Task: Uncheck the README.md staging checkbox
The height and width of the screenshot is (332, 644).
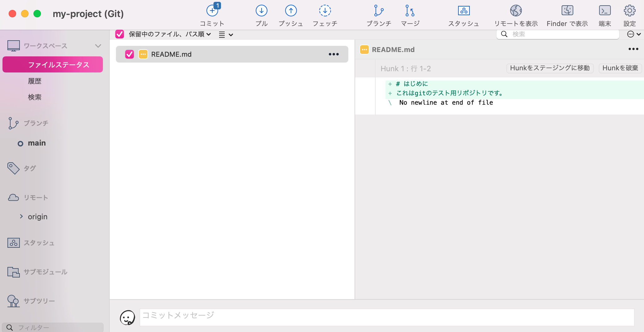Action: pyautogui.click(x=129, y=54)
